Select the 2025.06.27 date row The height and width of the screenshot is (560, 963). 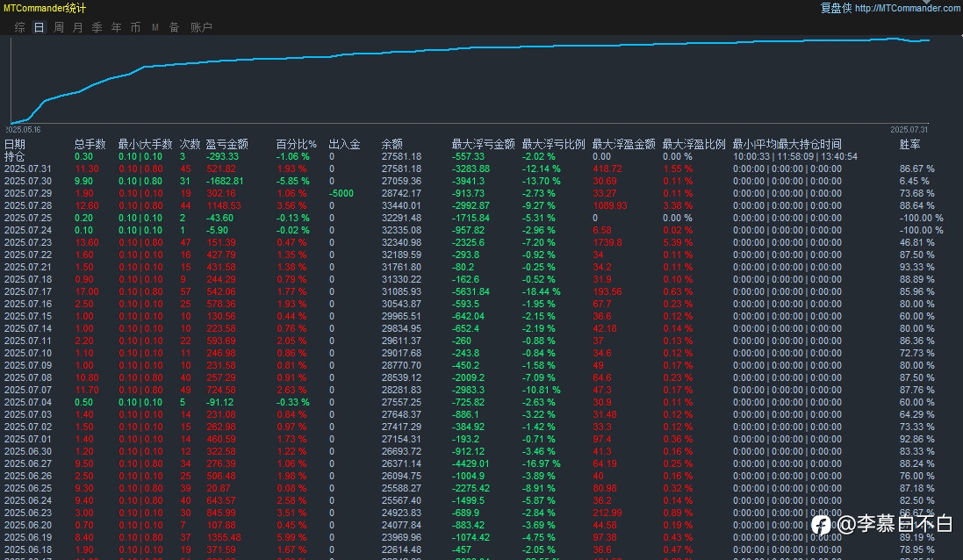pyautogui.click(x=27, y=463)
